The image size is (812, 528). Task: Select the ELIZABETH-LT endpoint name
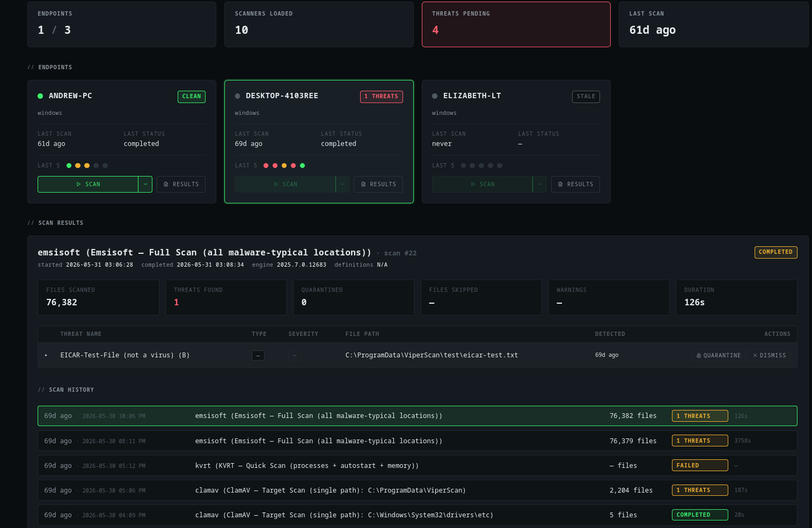pyautogui.click(x=472, y=96)
